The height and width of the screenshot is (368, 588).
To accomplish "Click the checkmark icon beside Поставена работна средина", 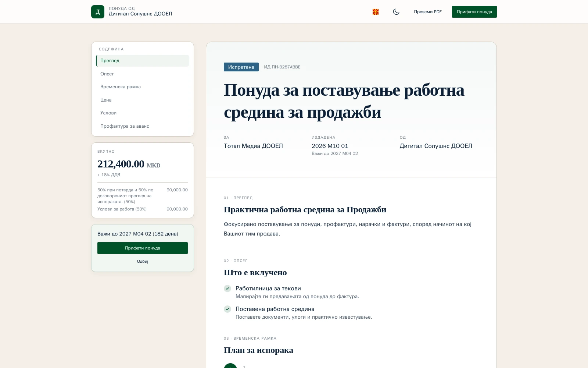I will tap(227, 309).
